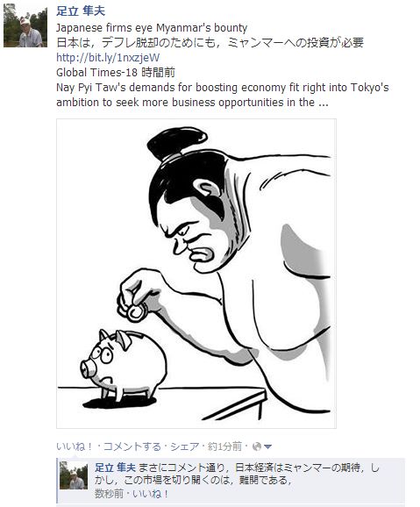Open the commenter's small profile picture
Viewport: 420px width, 507px height.
(74, 475)
